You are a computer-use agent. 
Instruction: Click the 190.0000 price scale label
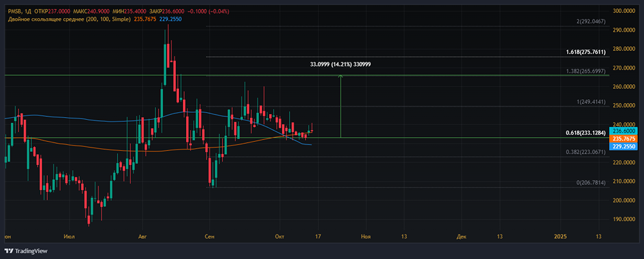[623, 219]
